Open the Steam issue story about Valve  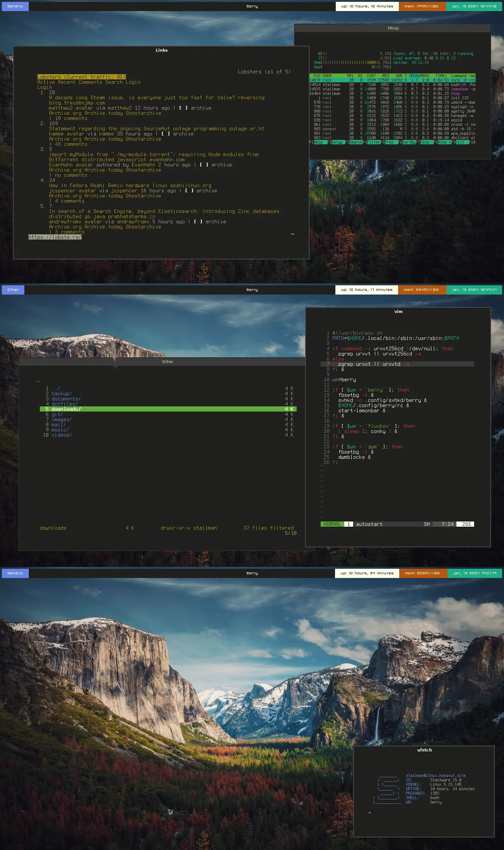[x=142, y=98]
